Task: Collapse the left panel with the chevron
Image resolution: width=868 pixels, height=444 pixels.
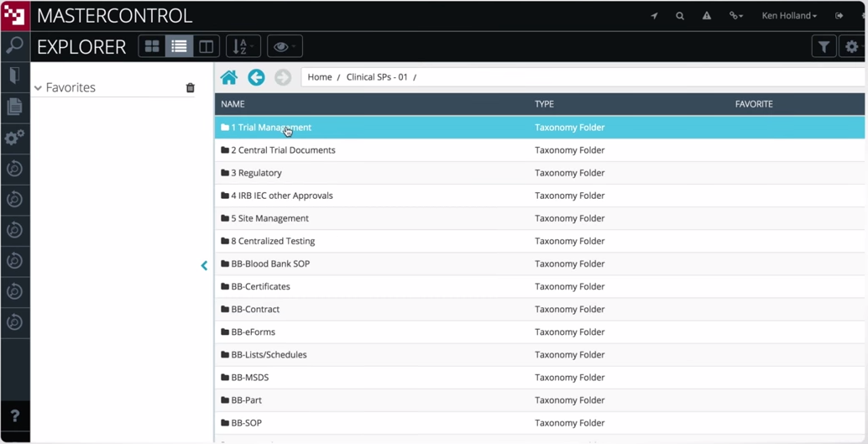Action: coord(204,266)
